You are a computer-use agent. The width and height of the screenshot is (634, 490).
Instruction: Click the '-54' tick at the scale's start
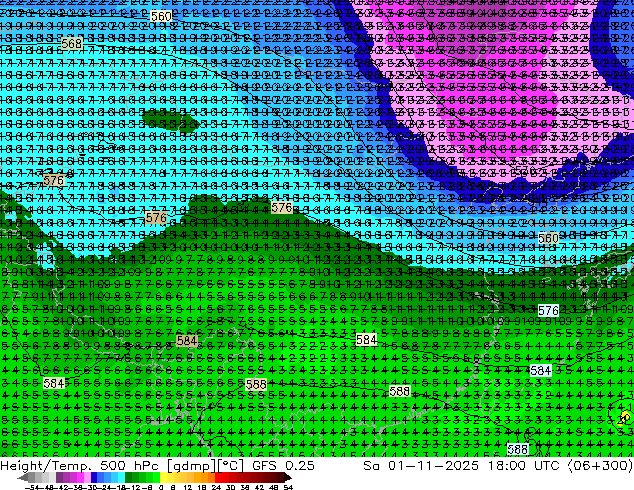32,487
